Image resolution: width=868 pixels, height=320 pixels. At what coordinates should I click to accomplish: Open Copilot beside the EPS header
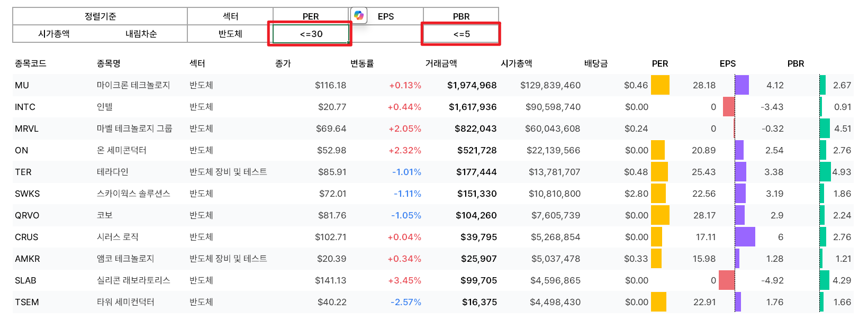[x=359, y=15]
